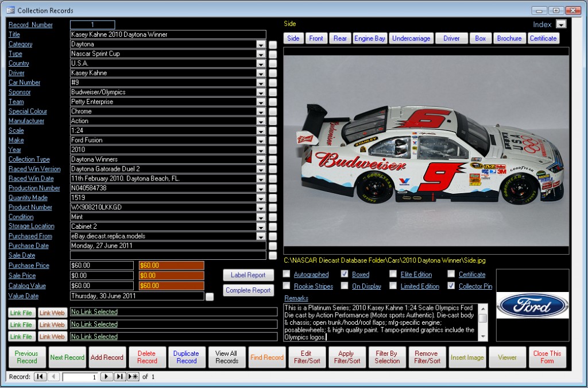Click the small square button beside Sponsor field
Viewport: 588px width, 388px height.
pyautogui.click(x=273, y=93)
